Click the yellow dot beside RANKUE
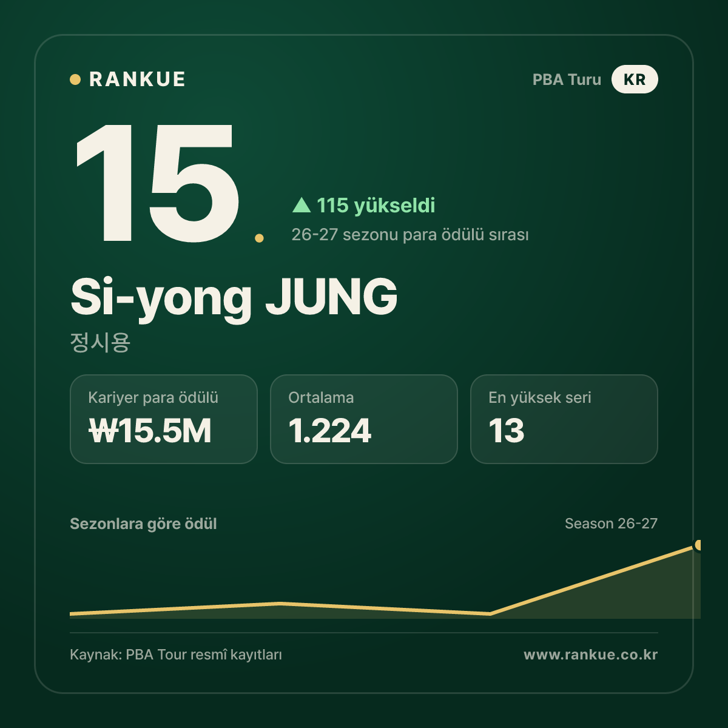The height and width of the screenshot is (728, 728). tap(75, 79)
